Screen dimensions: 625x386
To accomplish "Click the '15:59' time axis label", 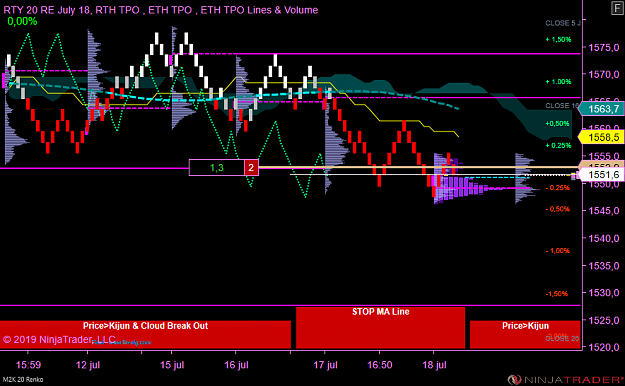I will pos(28,365).
